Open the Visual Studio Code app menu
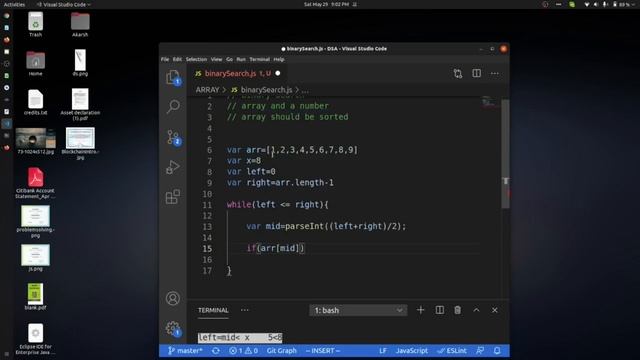 64,4
